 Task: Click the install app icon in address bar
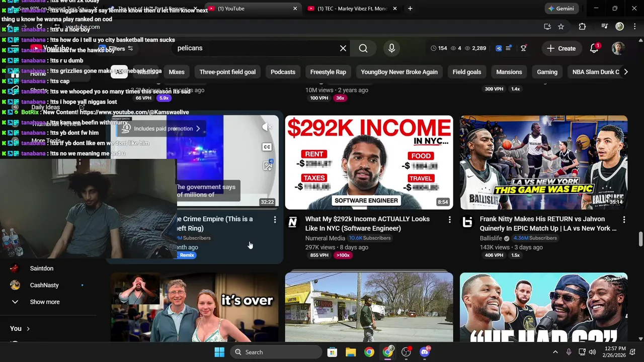pyautogui.click(x=547, y=27)
